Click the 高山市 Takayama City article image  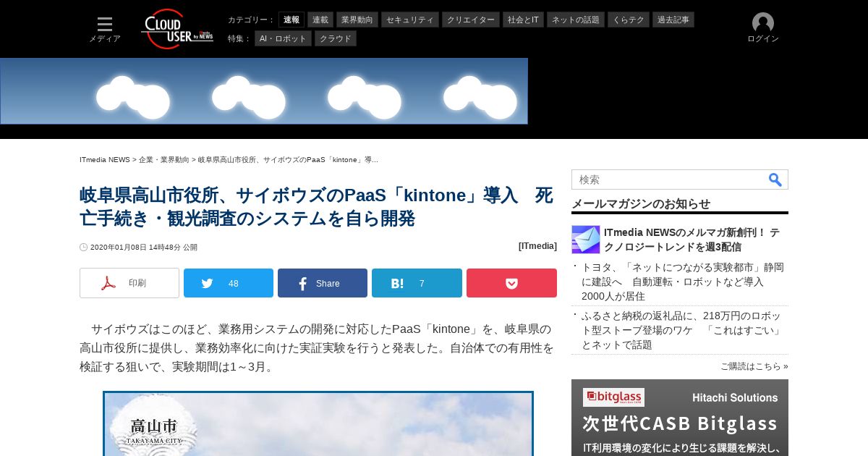[x=318, y=423]
